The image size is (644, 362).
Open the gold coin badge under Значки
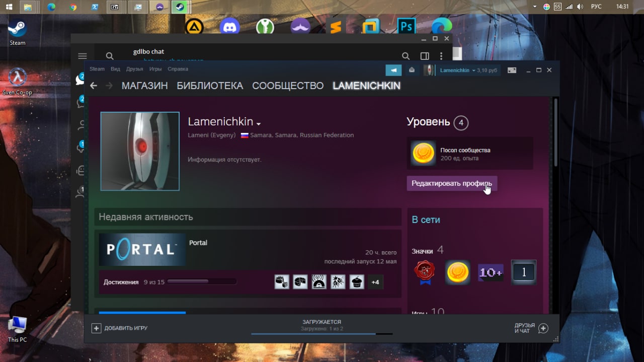pyautogui.click(x=457, y=272)
